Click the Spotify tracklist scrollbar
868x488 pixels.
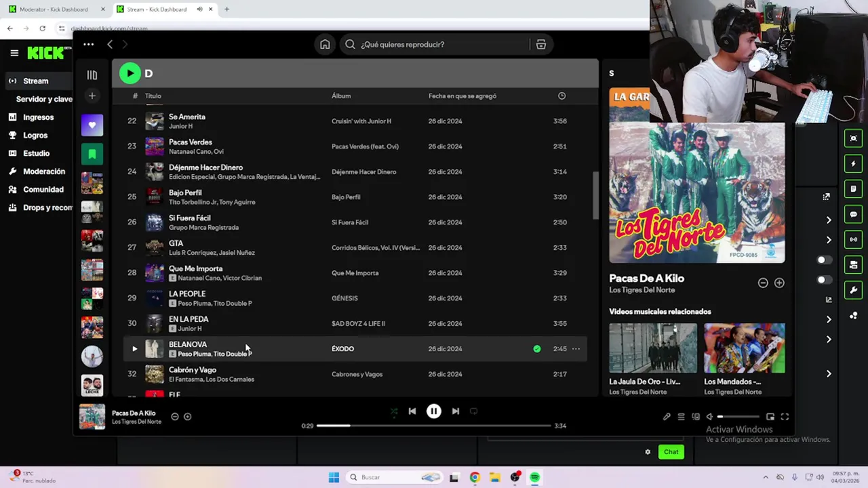[595, 195]
